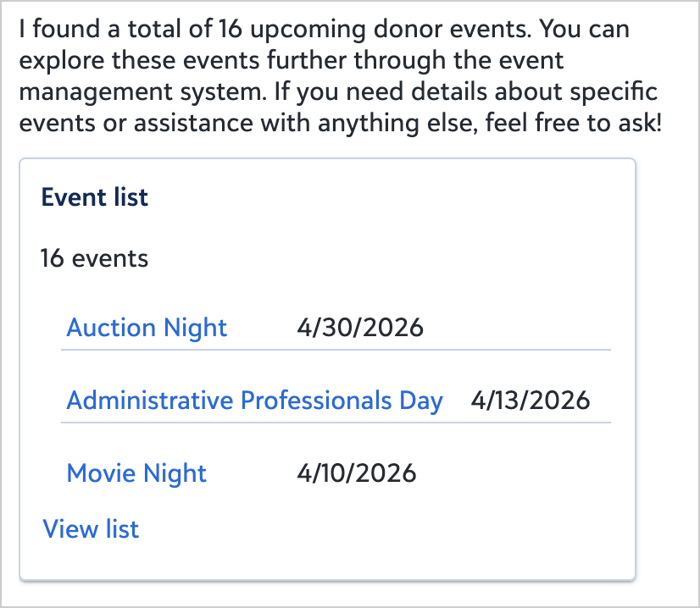700x608 pixels.
Task: Open the Movie Night event link
Action: pos(136,473)
